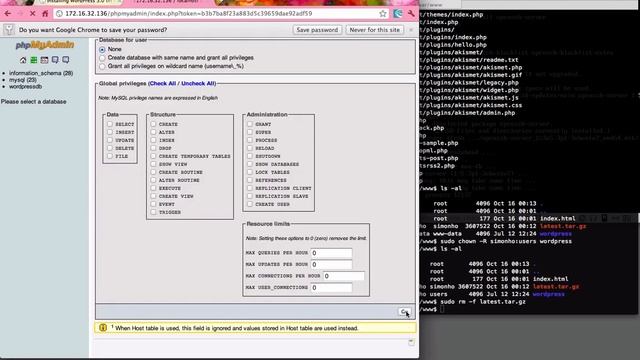Viewport: 640px width, 360px height.
Task: Enable REFERENCES privilege
Action: tap(250, 180)
